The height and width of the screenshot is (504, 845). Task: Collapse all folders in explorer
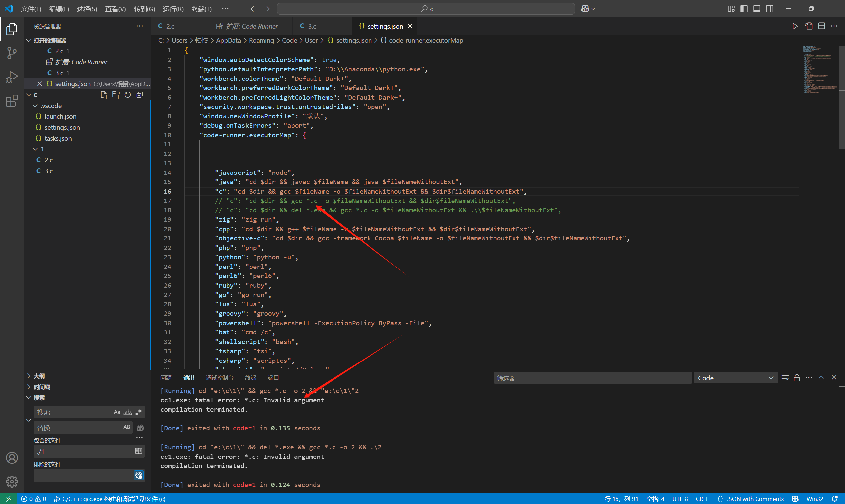[x=139, y=95]
